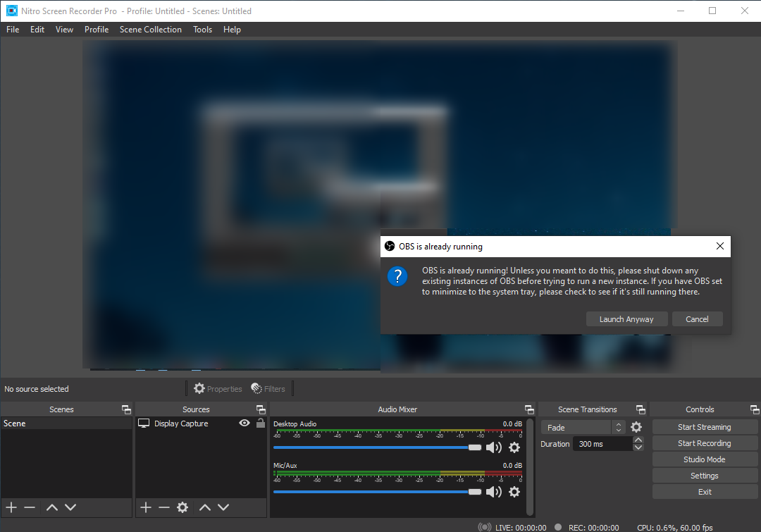Click Exit in Controls panel
This screenshot has width=761, height=532.
point(704,492)
